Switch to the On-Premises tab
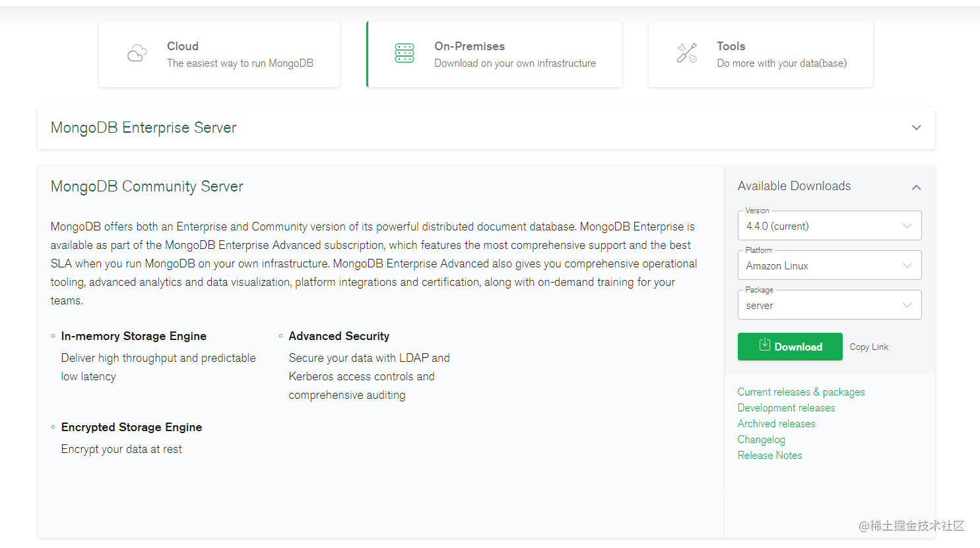Viewport: 980px width, 548px height. 494,54
